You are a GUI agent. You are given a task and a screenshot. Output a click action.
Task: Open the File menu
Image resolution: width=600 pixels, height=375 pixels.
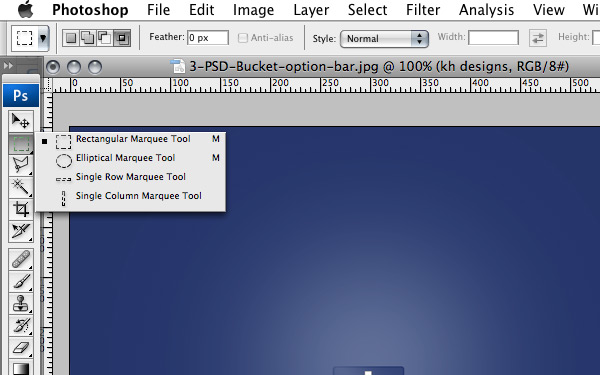click(158, 10)
